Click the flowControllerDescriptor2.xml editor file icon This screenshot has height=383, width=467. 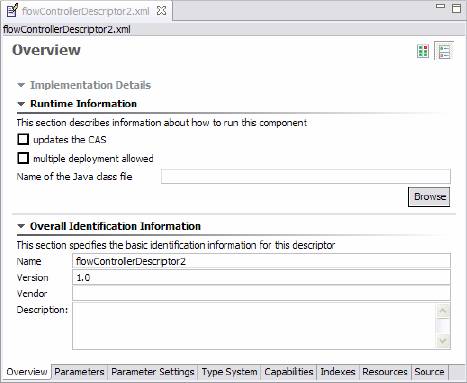pos(12,10)
